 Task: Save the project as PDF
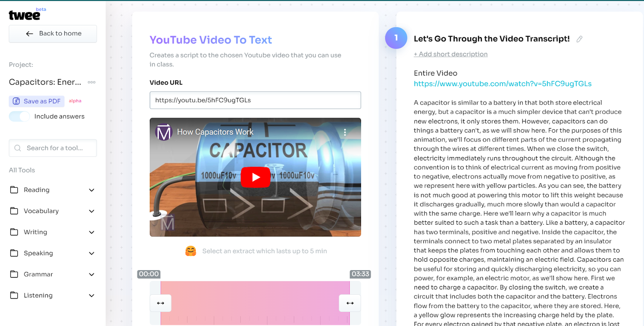[37, 101]
